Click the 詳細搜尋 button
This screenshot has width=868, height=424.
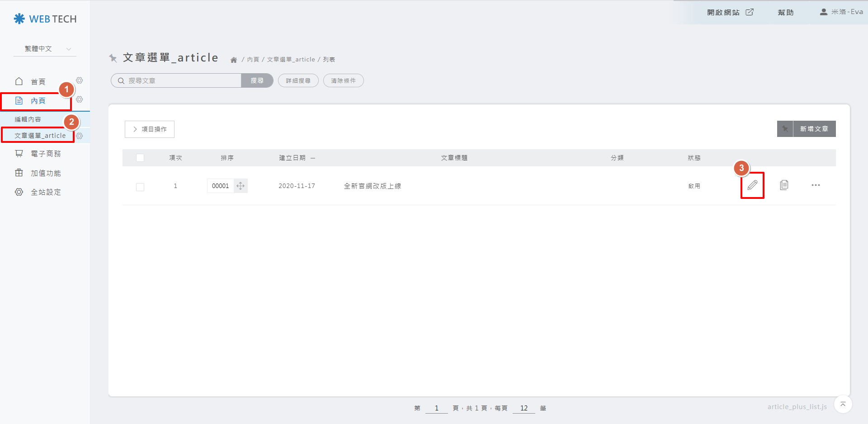point(298,81)
